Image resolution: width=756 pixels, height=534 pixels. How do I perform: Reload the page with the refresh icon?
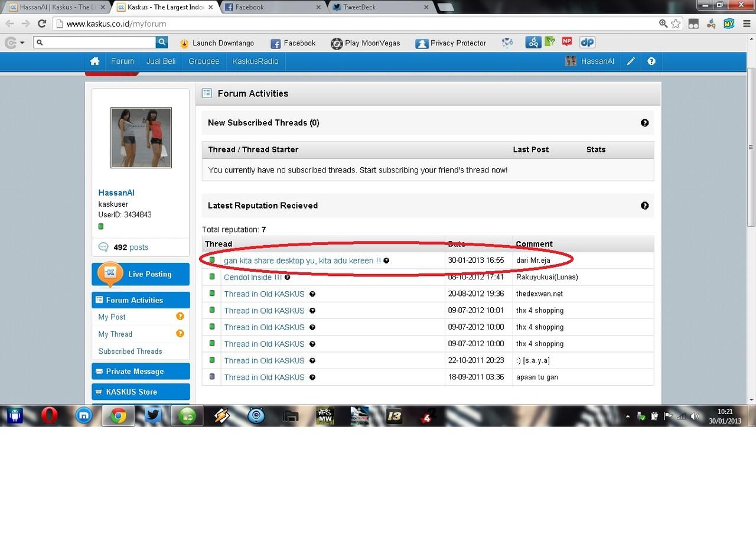click(x=42, y=24)
